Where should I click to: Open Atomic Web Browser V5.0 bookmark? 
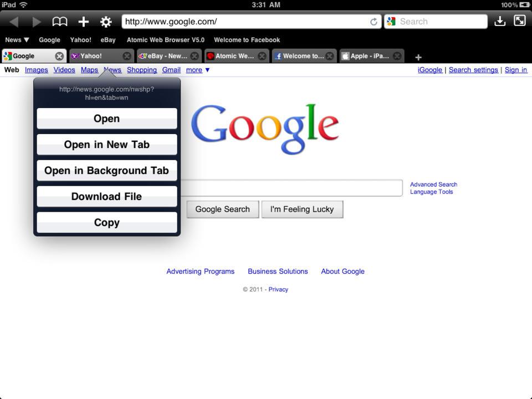pyautogui.click(x=166, y=40)
